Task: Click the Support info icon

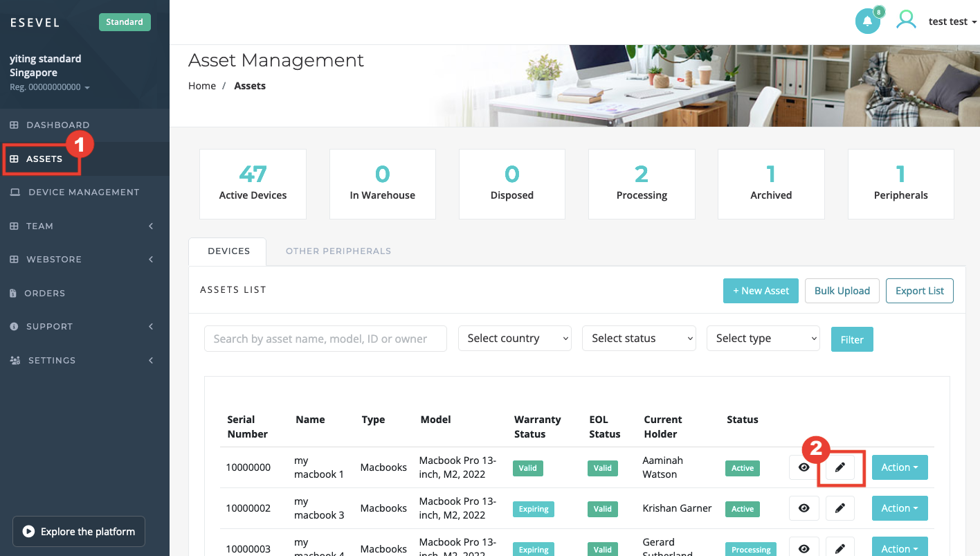Action: 14,327
